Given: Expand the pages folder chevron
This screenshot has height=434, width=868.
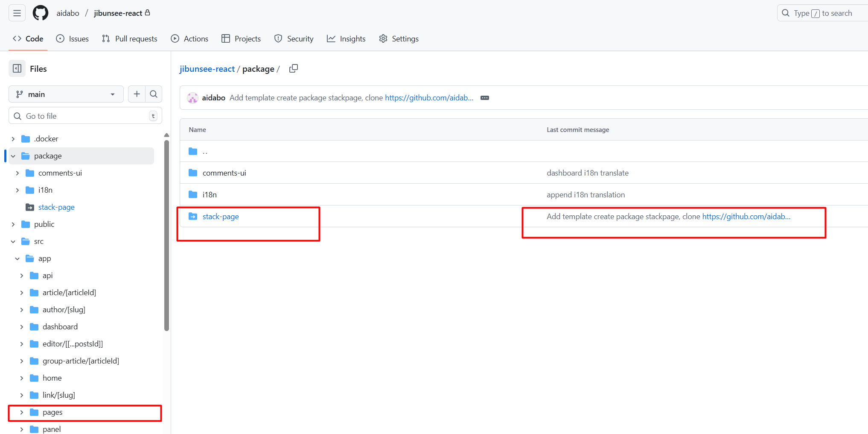Looking at the screenshot, I should [22, 412].
